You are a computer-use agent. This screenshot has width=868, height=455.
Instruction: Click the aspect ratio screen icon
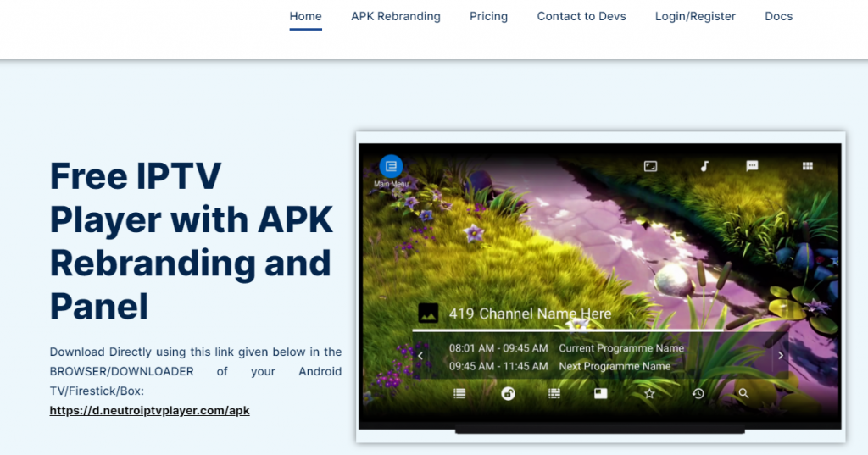click(x=650, y=166)
